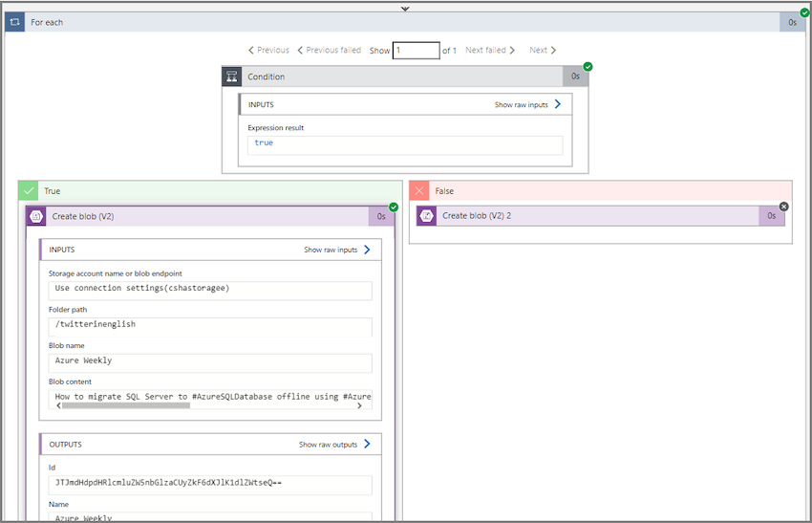Click the success badge on Create blob (V2)
812x523 pixels.
394,207
